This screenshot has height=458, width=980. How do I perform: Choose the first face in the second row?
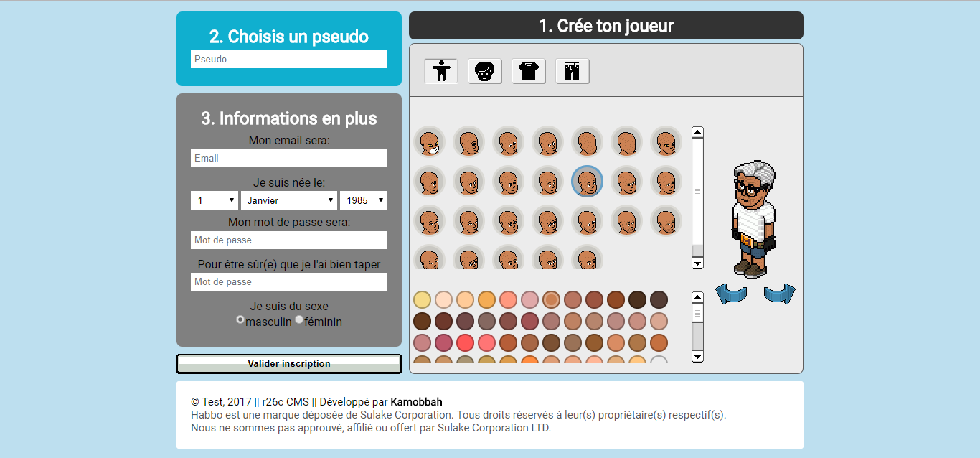coord(429,182)
